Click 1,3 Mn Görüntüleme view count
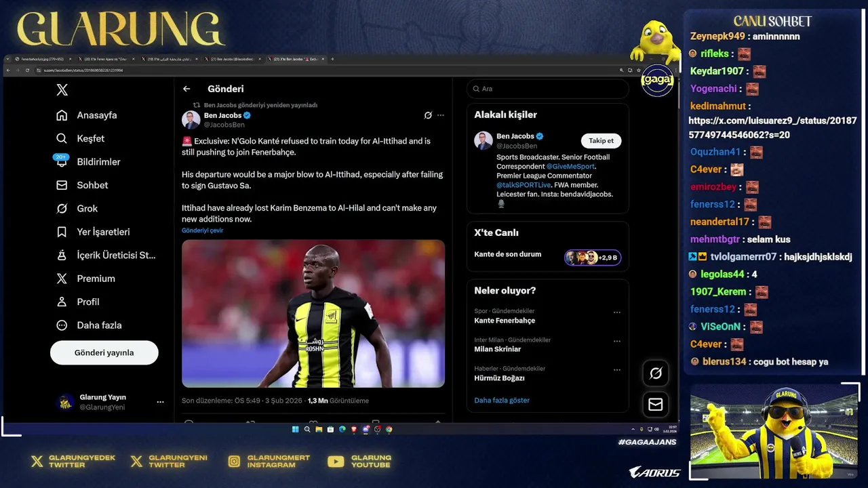The image size is (868, 488). [338, 401]
